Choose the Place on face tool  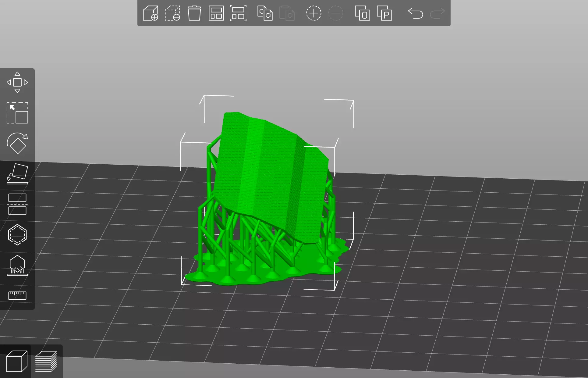[17, 174]
